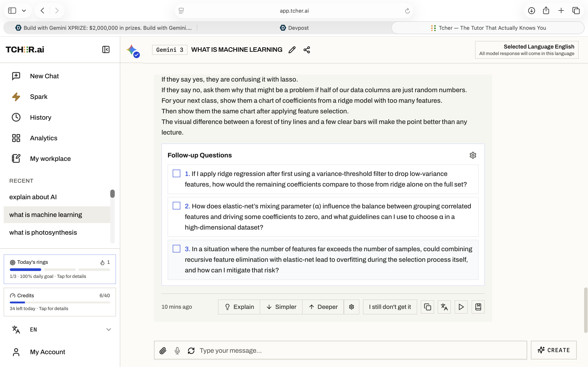Open response settings gear beside Deeper

tap(351, 307)
